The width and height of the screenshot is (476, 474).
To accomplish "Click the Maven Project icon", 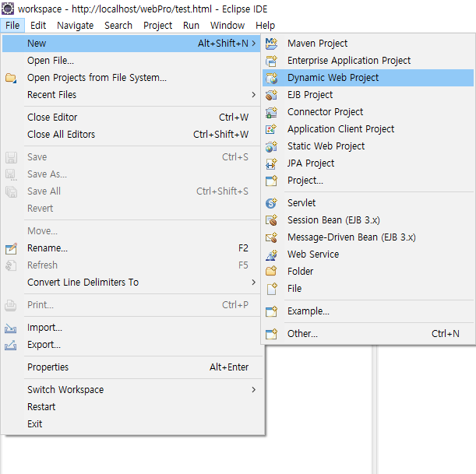I will click(271, 44).
